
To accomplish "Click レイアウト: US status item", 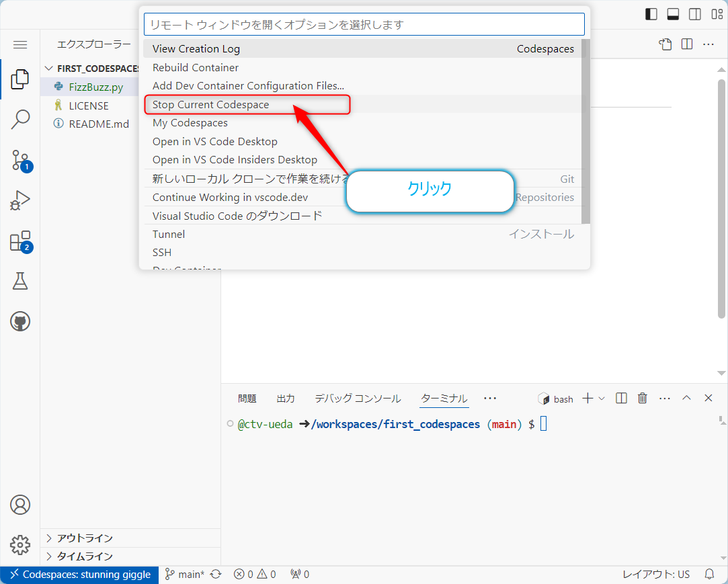I will (x=656, y=575).
